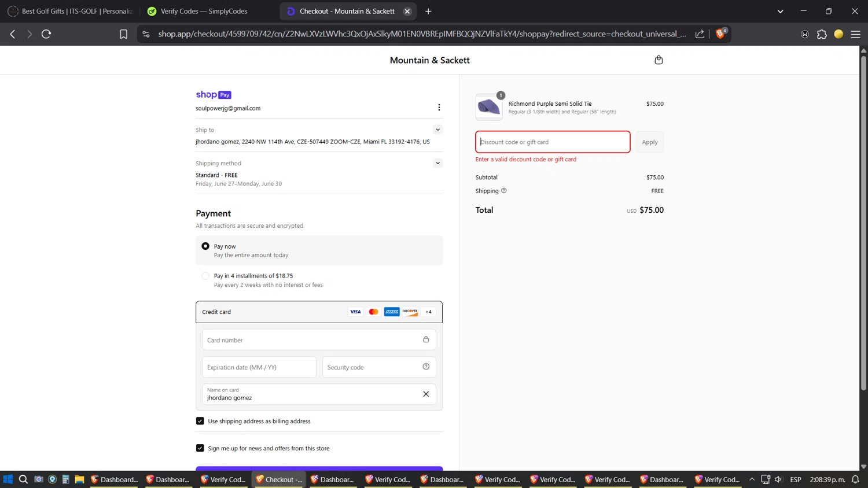868x488 pixels.
Task: Show the +4 additional card types
Action: click(429, 312)
